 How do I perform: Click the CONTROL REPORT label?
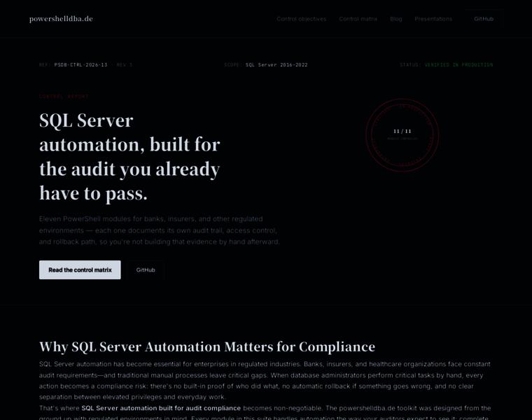(x=64, y=97)
